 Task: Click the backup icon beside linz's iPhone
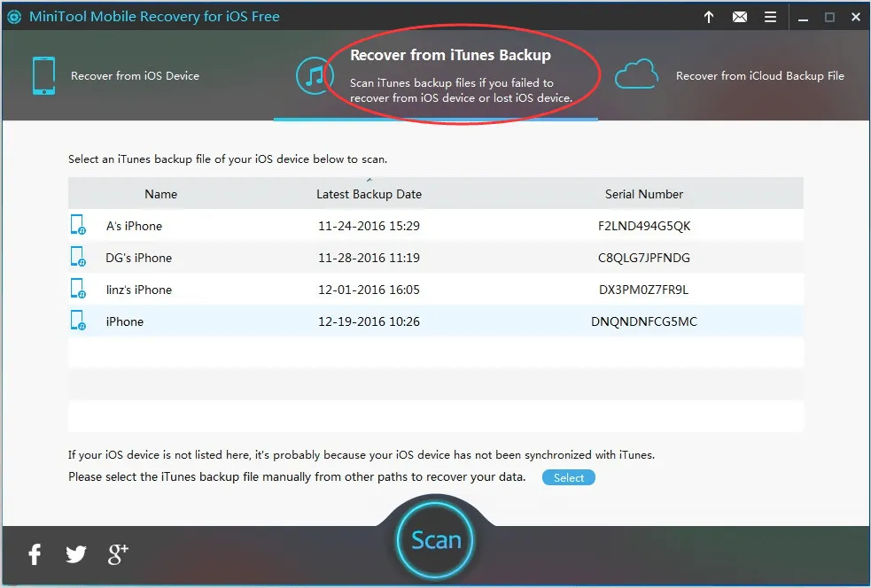(78, 289)
